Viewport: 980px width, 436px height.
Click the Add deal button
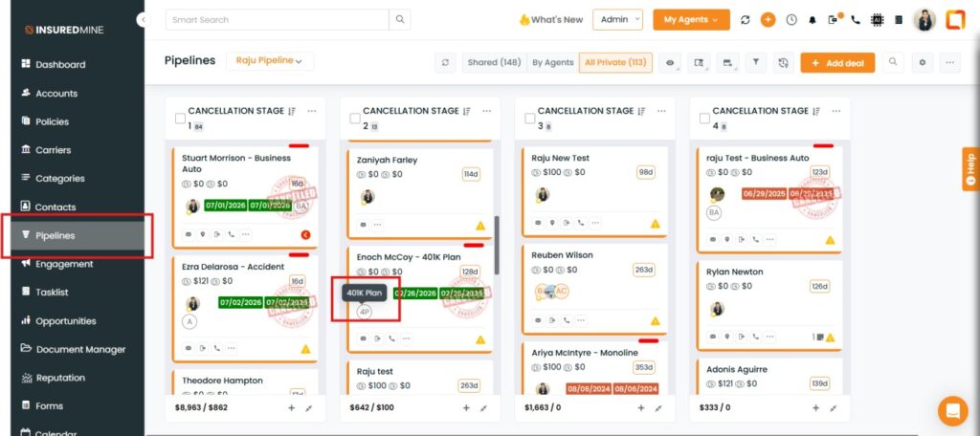(x=837, y=62)
